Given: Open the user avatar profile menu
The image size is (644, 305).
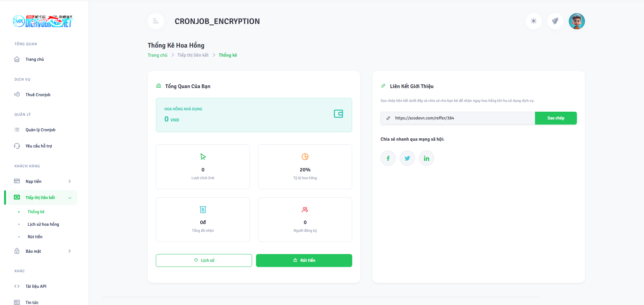Looking at the screenshot, I should coord(577,21).
